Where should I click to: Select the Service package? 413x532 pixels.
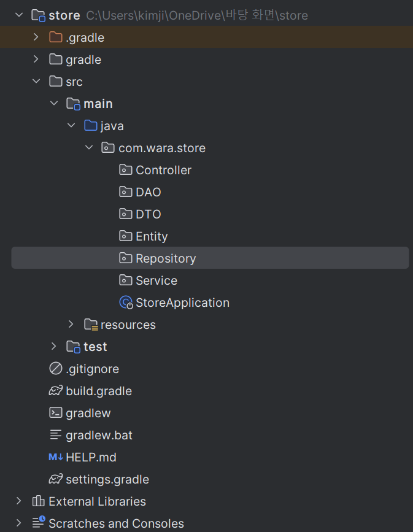click(x=156, y=280)
